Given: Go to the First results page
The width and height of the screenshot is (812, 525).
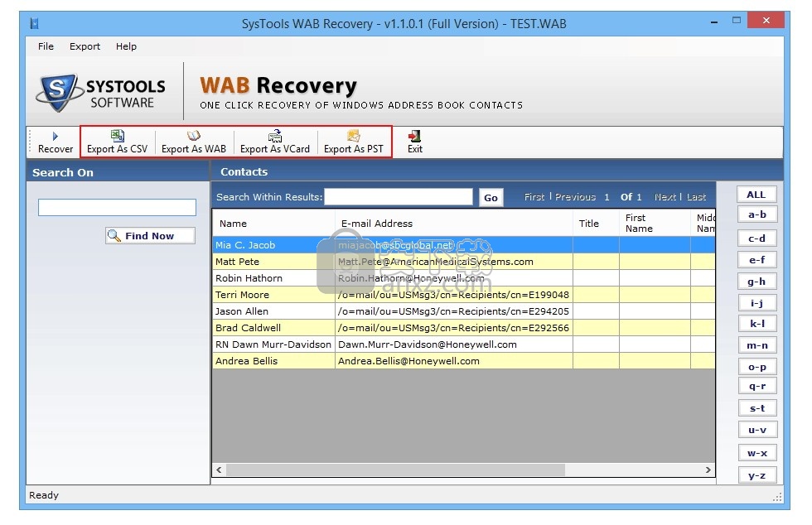Looking at the screenshot, I should click(x=534, y=197).
